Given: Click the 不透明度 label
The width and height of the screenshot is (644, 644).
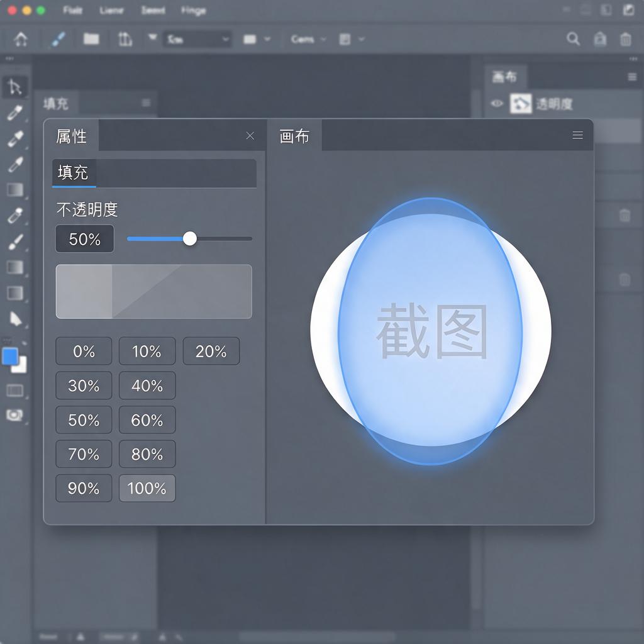Looking at the screenshot, I should (x=87, y=209).
